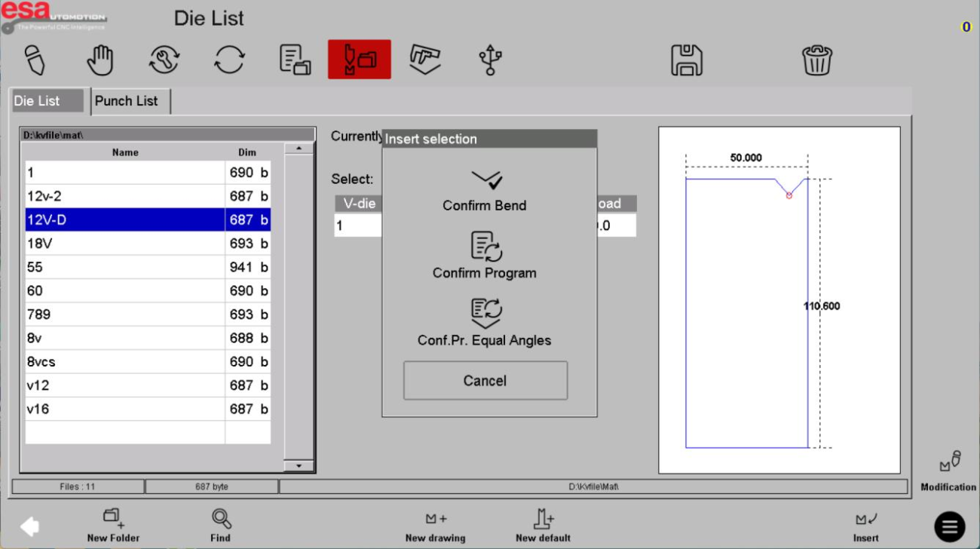This screenshot has height=549, width=980.
Task: Click the New Folder button
Action: (x=113, y=525)
